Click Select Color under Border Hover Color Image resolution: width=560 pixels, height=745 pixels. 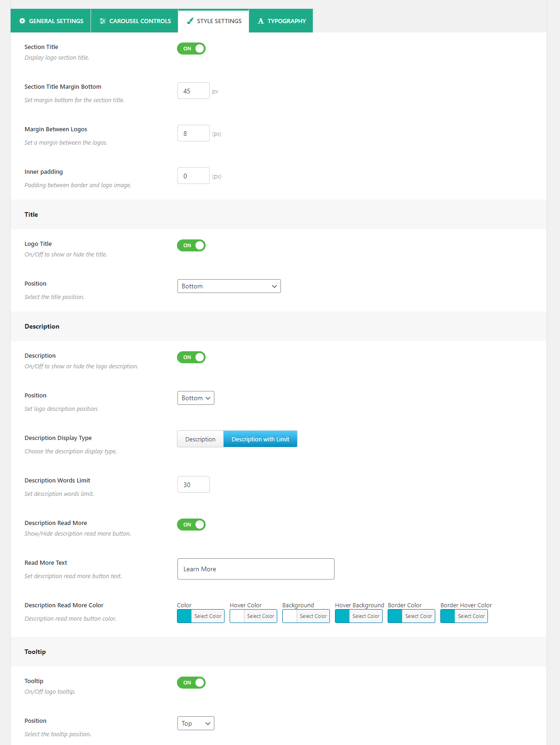coord(471,616)
